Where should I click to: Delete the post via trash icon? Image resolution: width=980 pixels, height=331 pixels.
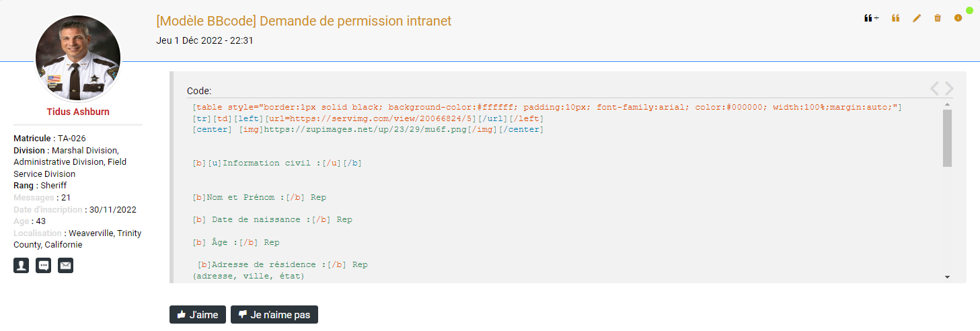click(x=938, y=18)
